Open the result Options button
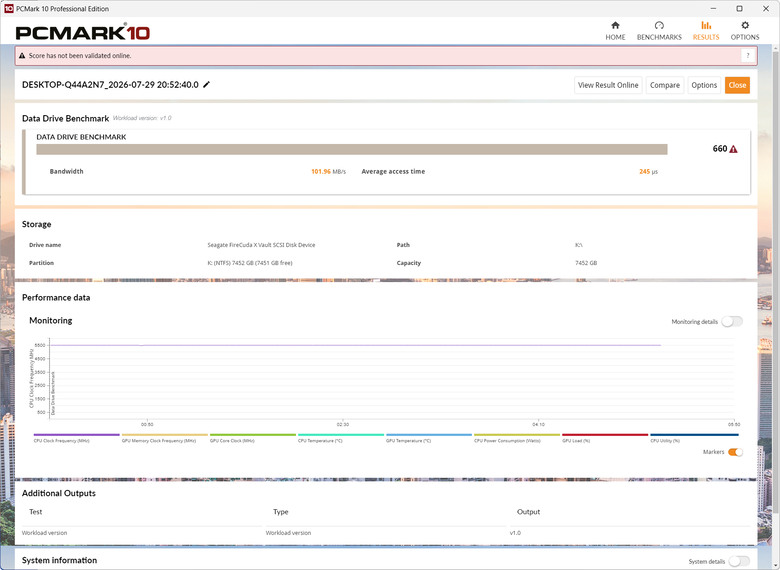This screenshot has height=570, width=780. click(704, 85)
